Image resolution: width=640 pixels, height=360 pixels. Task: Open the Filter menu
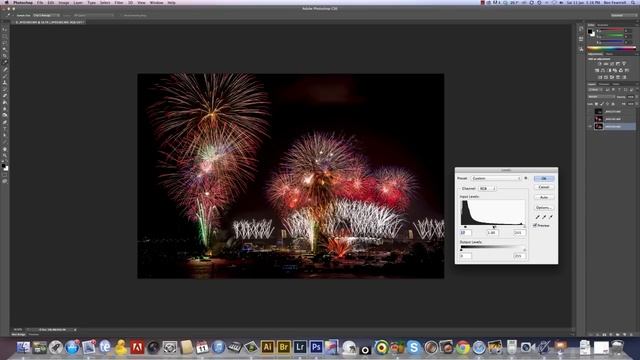pos(119,2)
